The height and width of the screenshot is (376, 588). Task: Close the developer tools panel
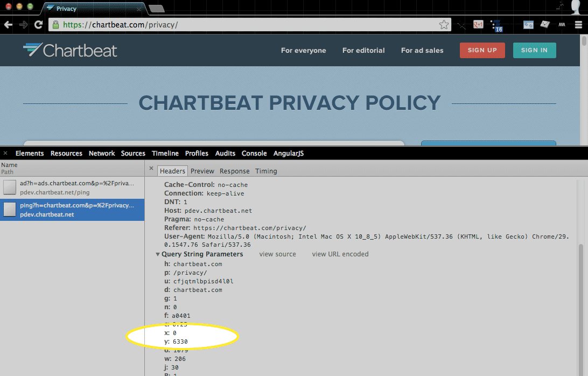[5, 153]
